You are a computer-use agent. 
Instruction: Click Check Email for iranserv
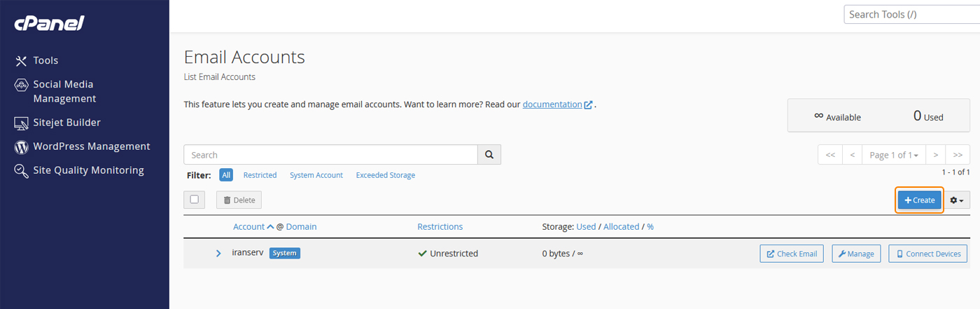(792, 254)
